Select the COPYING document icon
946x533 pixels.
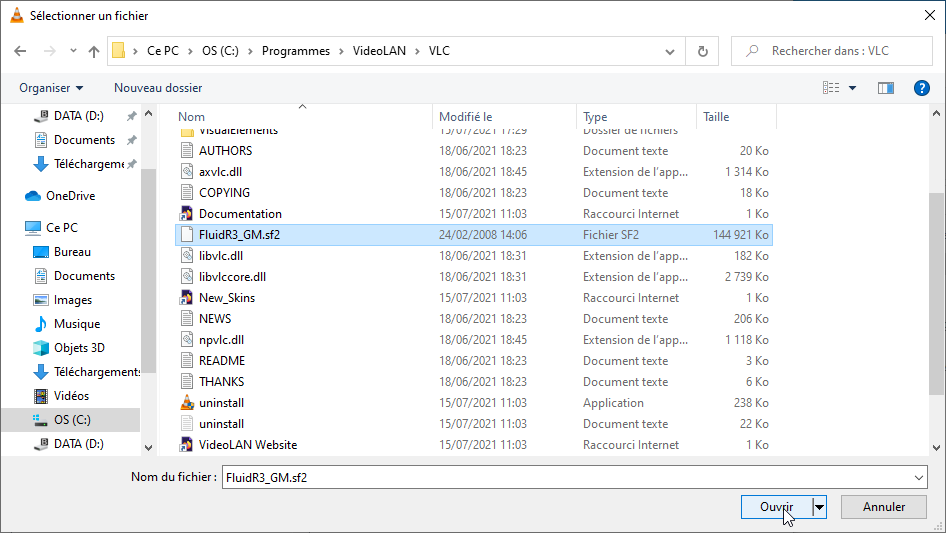187,193
